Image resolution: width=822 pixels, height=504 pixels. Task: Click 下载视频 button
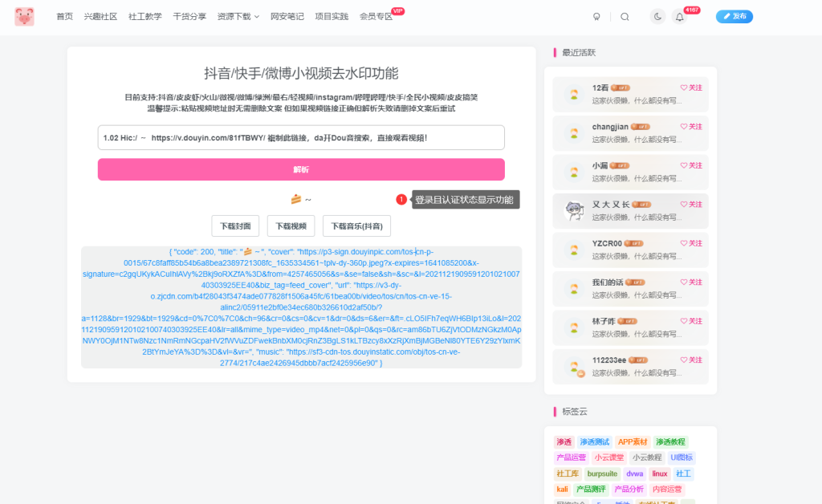click(291, 226)
